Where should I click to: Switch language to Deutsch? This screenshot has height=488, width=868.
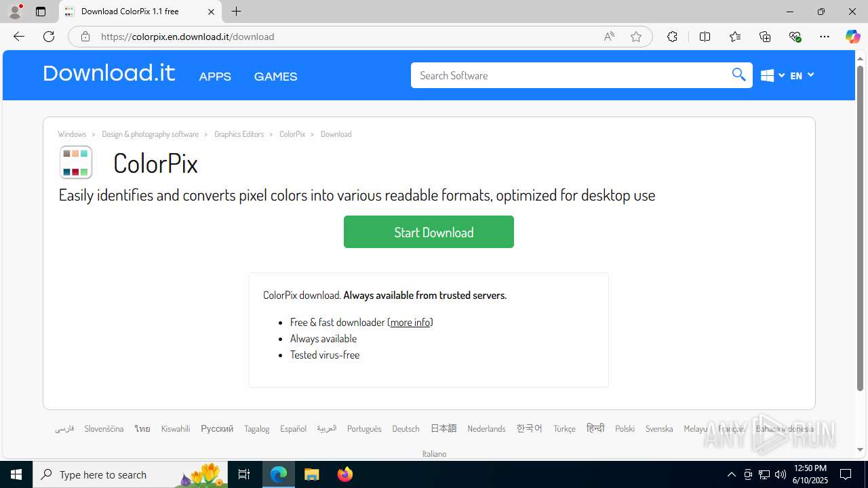pyautogui.click(x=406, y=429)
